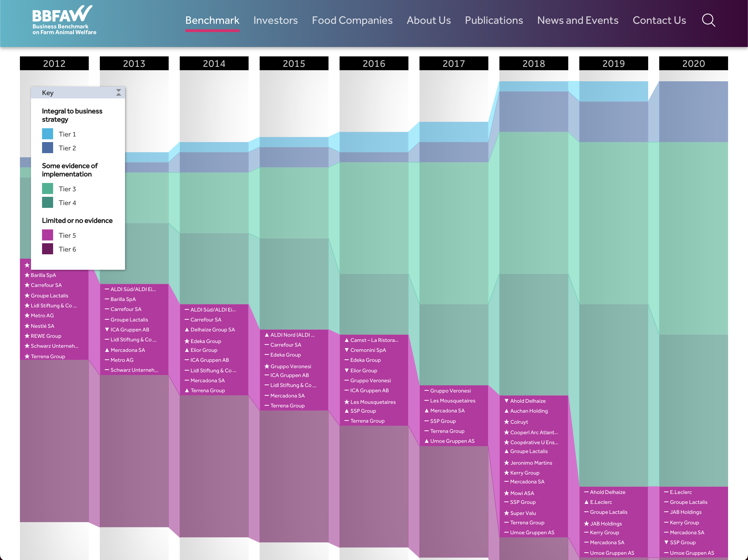Open the Benchmark menu item
This screenshot has height=560, width=748.
212,20
